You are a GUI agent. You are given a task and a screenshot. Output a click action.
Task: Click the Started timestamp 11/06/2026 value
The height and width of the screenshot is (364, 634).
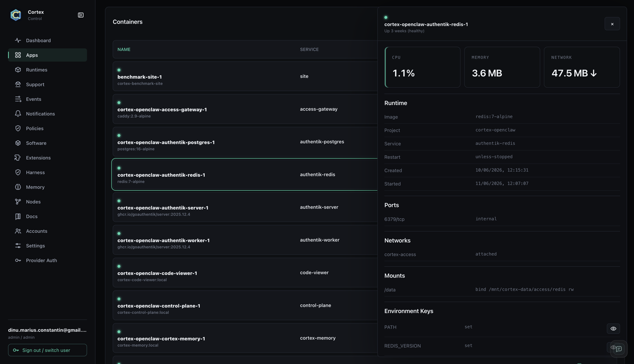click(502, 183)
